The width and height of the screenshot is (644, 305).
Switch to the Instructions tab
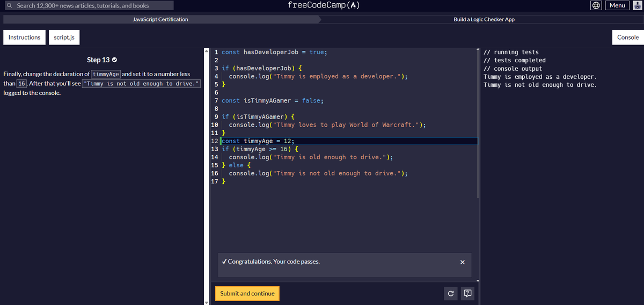tap(24, 38)
